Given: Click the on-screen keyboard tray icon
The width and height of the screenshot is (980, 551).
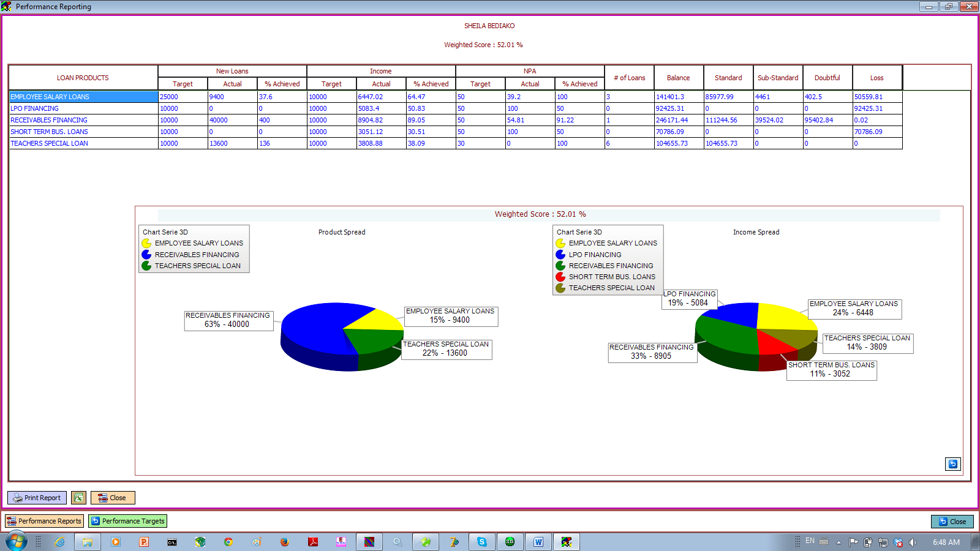Looking at the screenshot, I should (824, 541).
